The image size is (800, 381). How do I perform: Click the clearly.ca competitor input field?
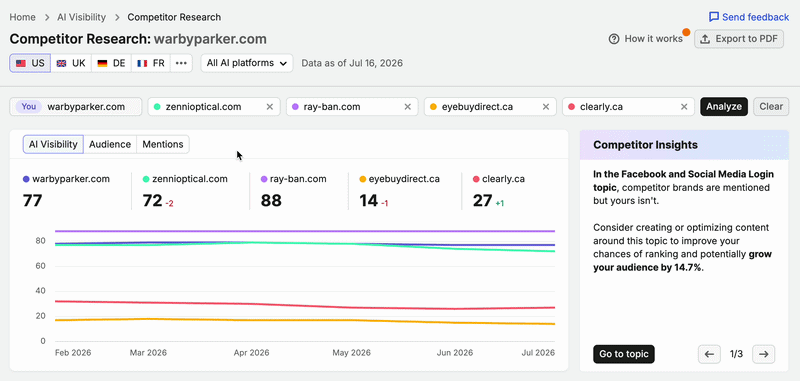(x=629, y=107)
